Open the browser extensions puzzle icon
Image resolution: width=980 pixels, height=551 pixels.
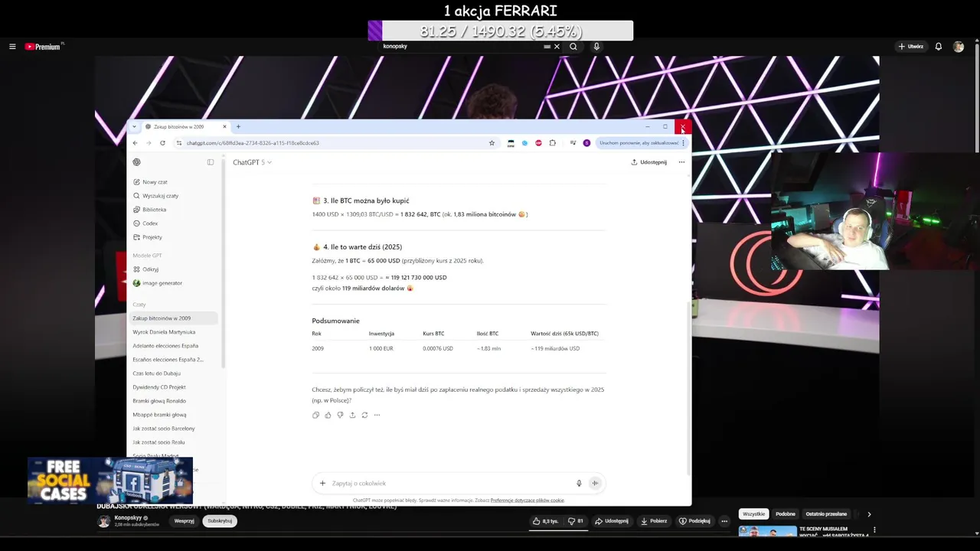click(552, 143)
